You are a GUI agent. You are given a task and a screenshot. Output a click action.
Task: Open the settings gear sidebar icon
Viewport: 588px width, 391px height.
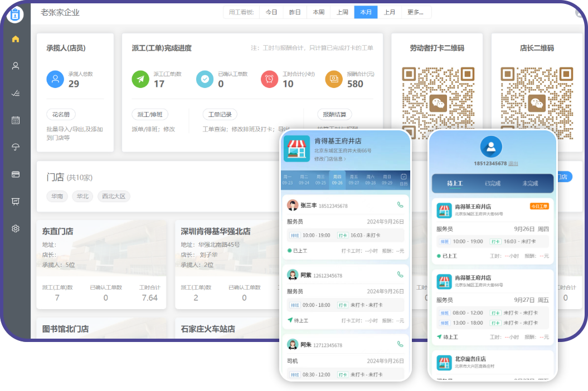[16, 229]
